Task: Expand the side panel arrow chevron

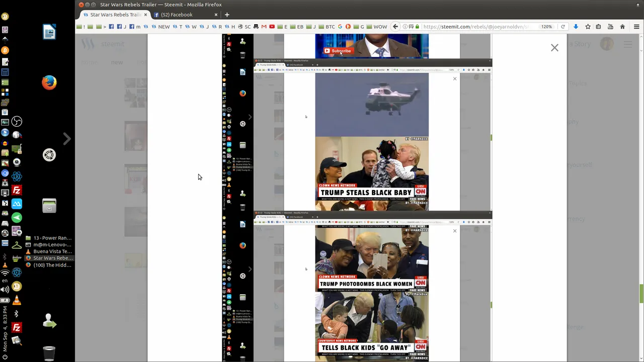Action: tap(67, 138)
